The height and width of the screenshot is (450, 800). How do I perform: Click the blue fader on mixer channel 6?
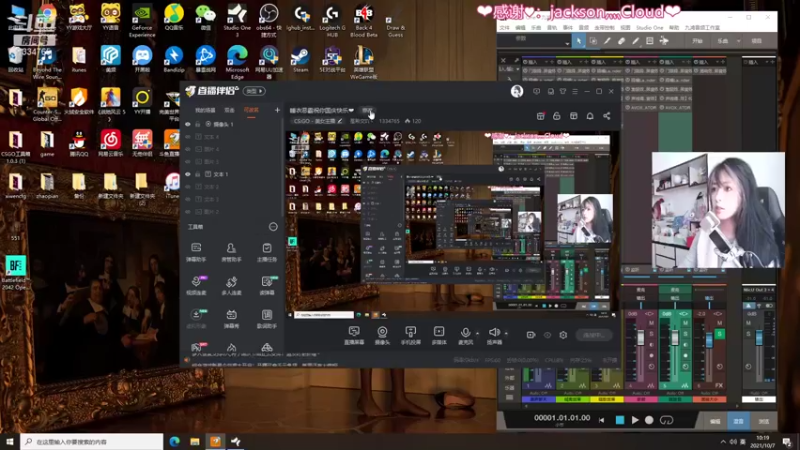[709, 340]
